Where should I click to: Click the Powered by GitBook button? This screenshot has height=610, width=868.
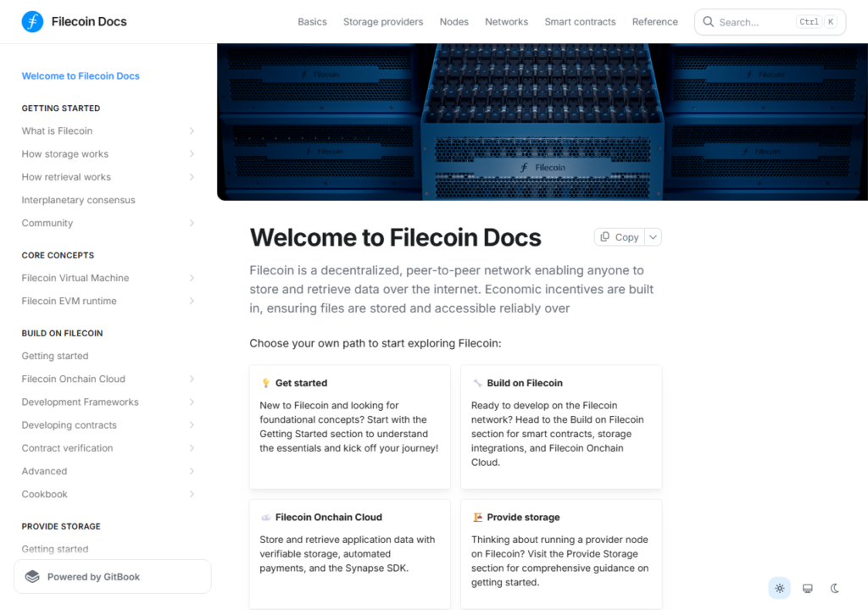point(113,577)
